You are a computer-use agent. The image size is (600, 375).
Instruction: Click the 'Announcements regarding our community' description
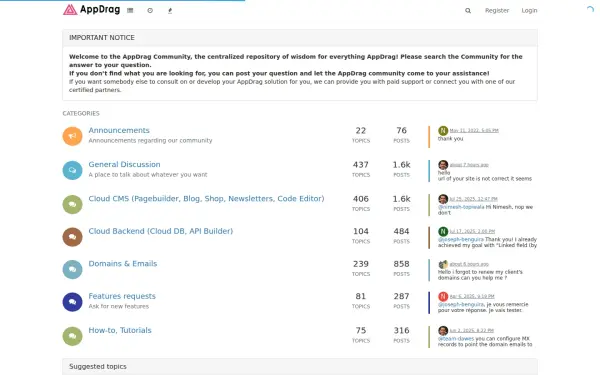(x=150, y=140)
